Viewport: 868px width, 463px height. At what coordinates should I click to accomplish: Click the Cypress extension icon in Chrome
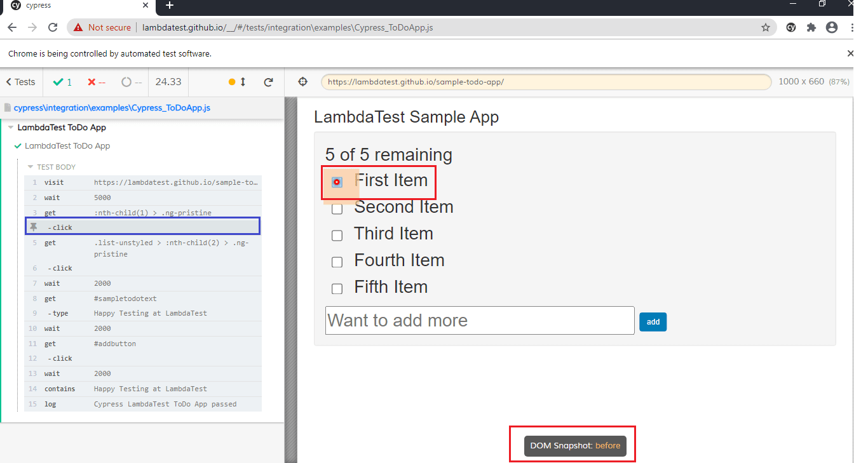tap(791, 27)
